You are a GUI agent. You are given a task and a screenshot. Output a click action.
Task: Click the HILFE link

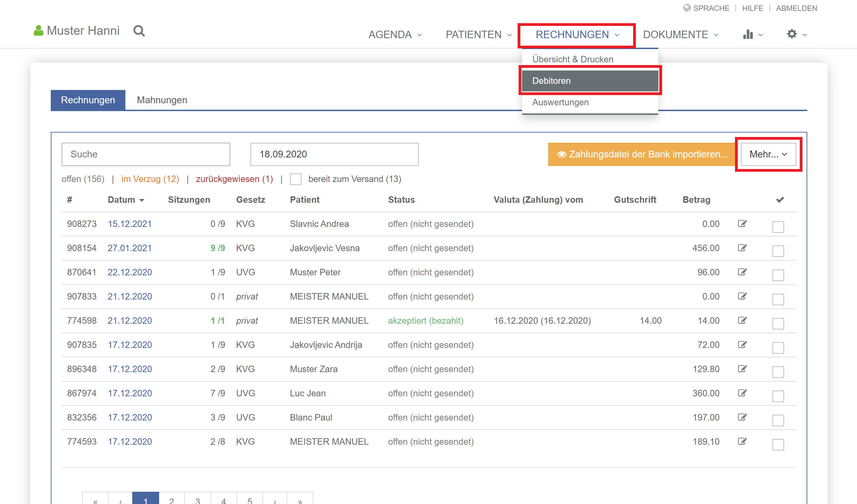752,8
